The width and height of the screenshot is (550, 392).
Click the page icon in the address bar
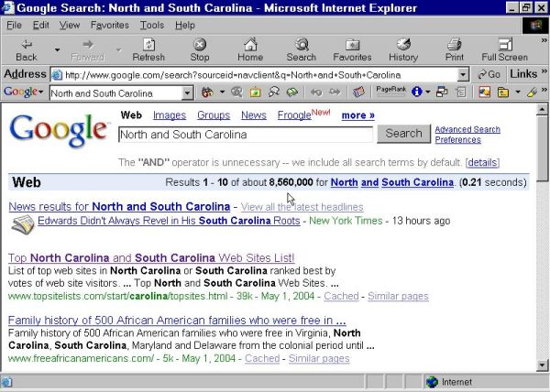pyautogui.click(x=57, y=74)
